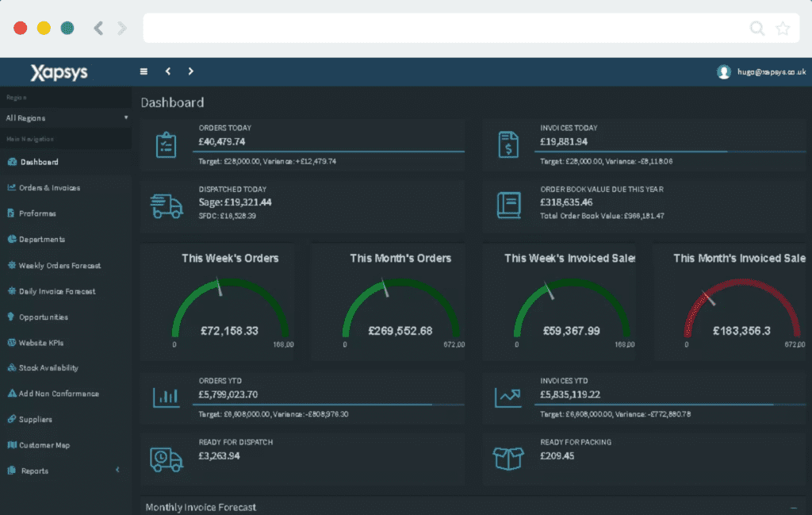Select Stock Availability in sidebar
This screenshot has width=812, height=515.
tap(48, 368)
